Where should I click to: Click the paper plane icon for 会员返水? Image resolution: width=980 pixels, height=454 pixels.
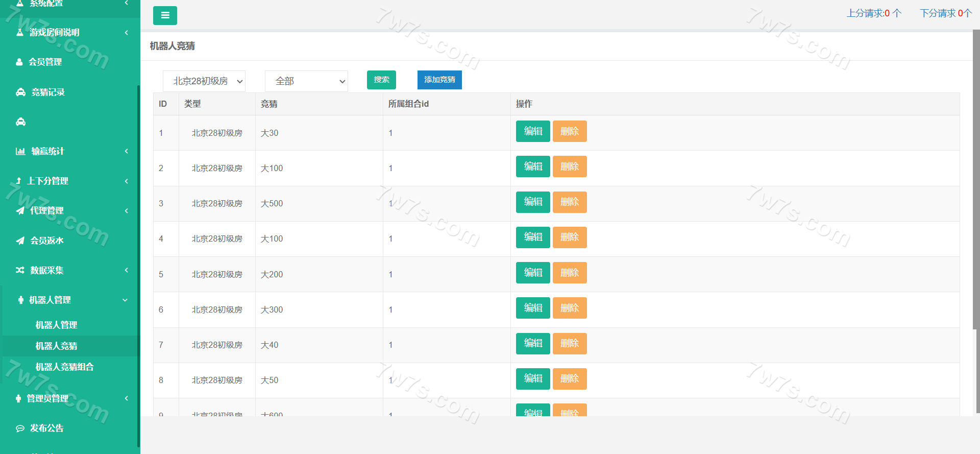tap(20, 241)
